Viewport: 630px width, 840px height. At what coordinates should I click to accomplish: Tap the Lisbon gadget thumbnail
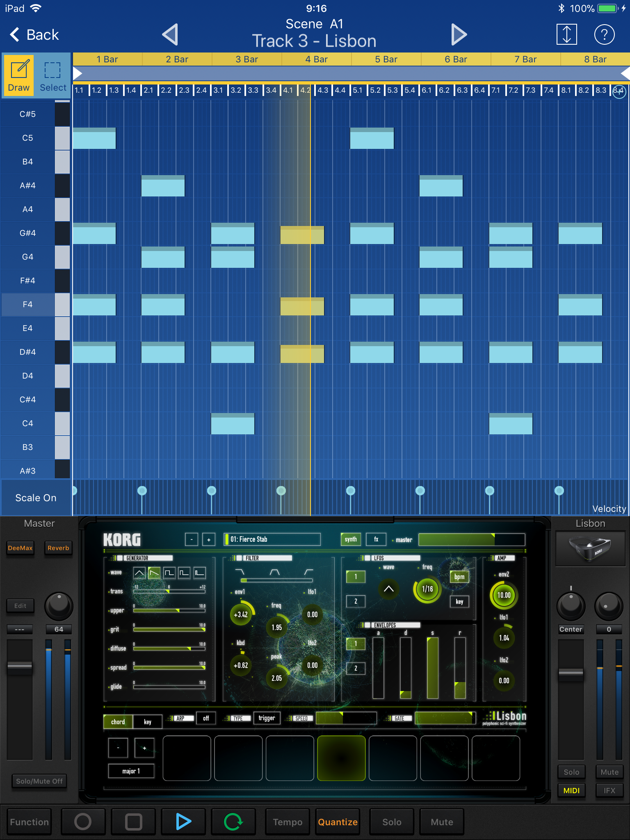[x=590, y=549]
